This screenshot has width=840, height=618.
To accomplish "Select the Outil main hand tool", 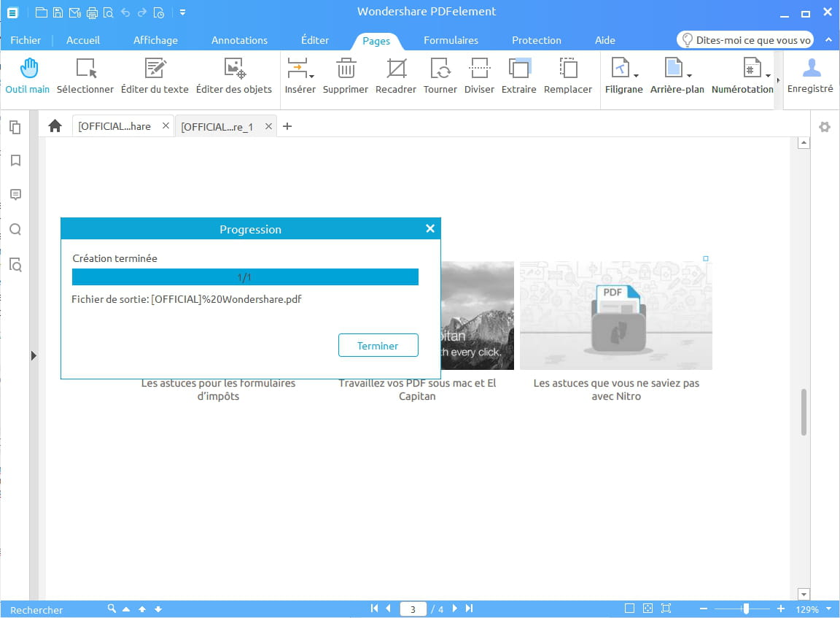I will [27, 76].
